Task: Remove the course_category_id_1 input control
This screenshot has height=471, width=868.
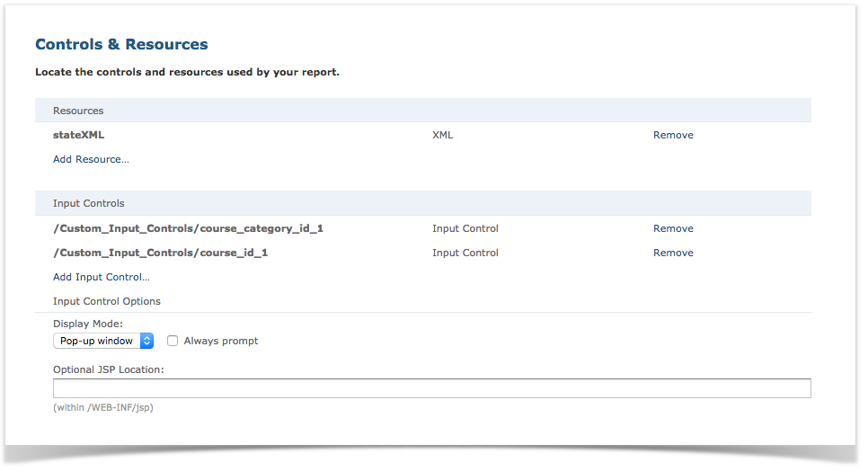Action: coord(673,228)
